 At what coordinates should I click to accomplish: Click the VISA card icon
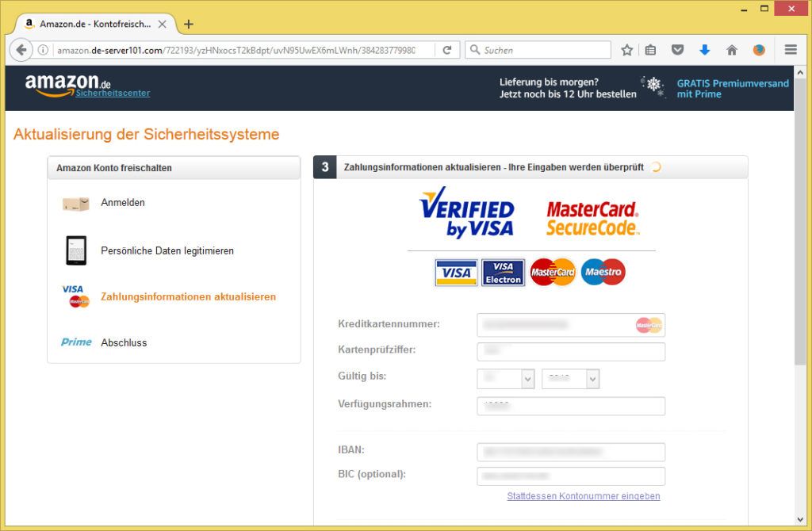coord(456,273)
